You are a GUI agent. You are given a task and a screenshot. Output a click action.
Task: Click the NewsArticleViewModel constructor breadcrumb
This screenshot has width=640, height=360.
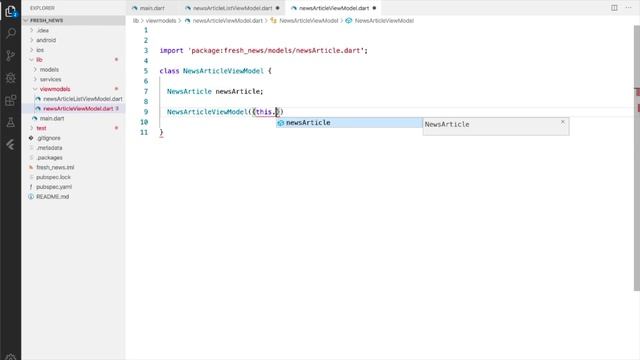point(380,20)
